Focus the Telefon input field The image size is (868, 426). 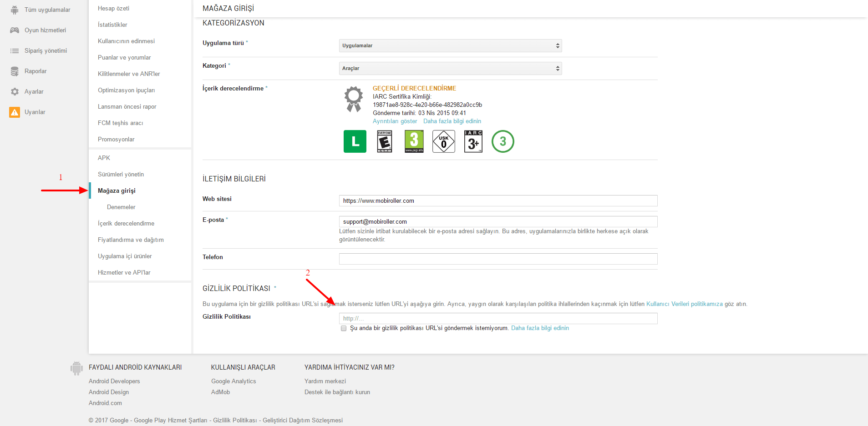(498, 259)
